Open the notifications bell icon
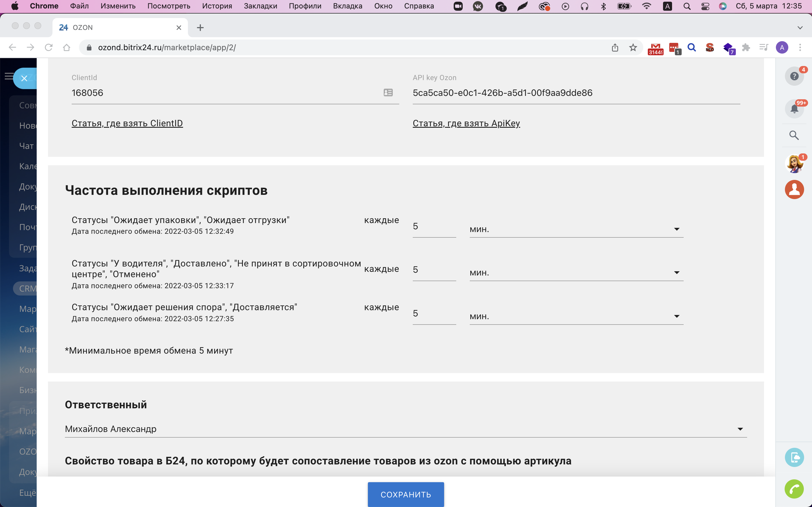Viewport: 812px width, 507px height. pyautogui.click(x=794, y=109)
